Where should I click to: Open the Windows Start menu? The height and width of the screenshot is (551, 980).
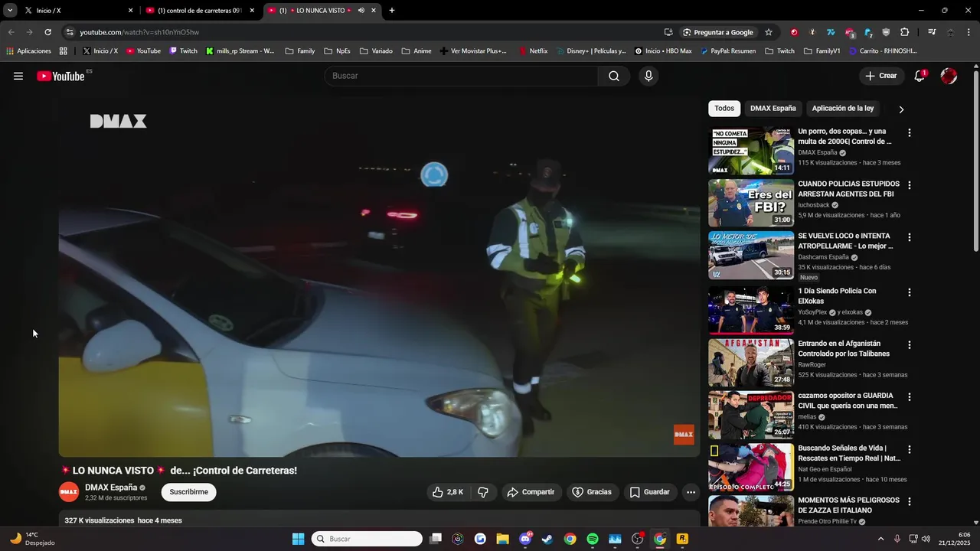tap(299, 539)
